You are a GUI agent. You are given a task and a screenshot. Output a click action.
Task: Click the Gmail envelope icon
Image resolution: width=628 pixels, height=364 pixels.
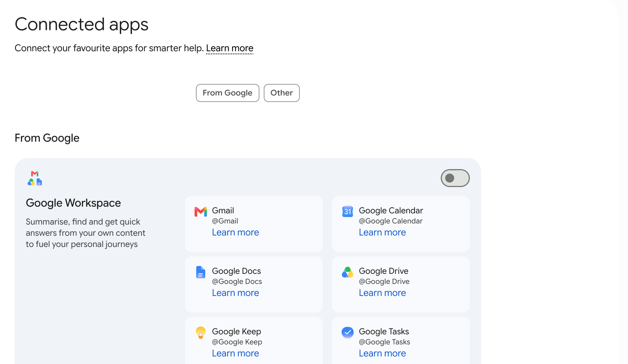tap(201, 212)
